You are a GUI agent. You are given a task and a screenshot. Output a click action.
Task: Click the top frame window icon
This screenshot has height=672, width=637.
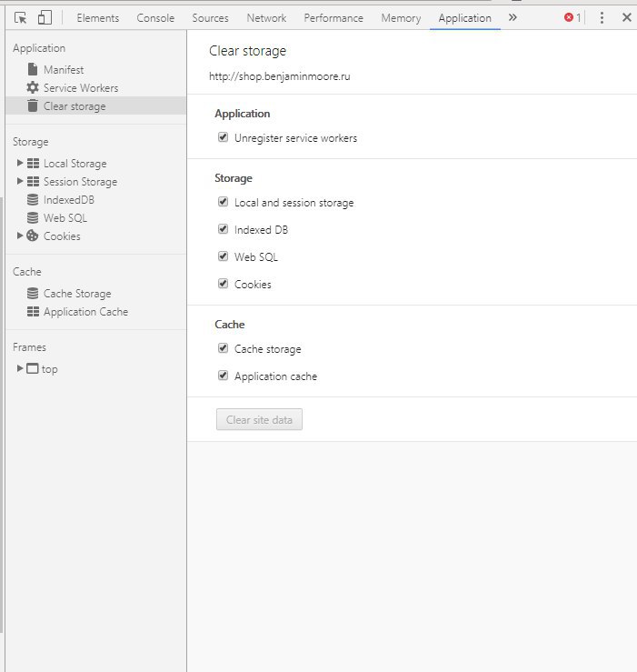tap(33, 368)
